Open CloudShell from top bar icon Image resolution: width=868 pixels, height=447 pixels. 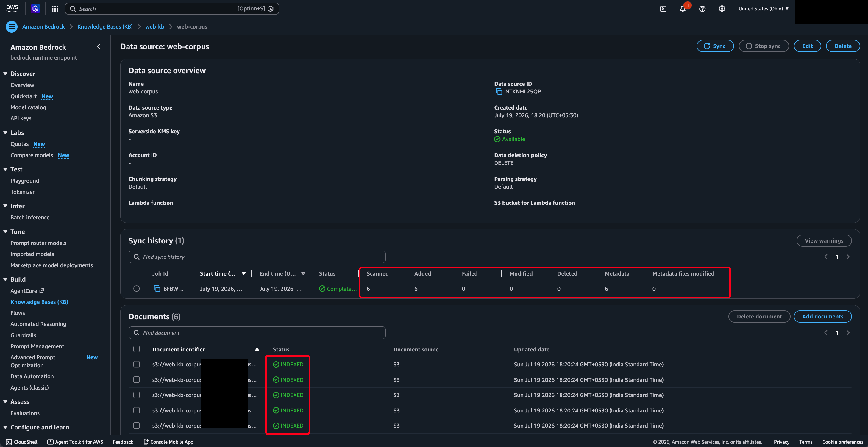coord(663,9)
